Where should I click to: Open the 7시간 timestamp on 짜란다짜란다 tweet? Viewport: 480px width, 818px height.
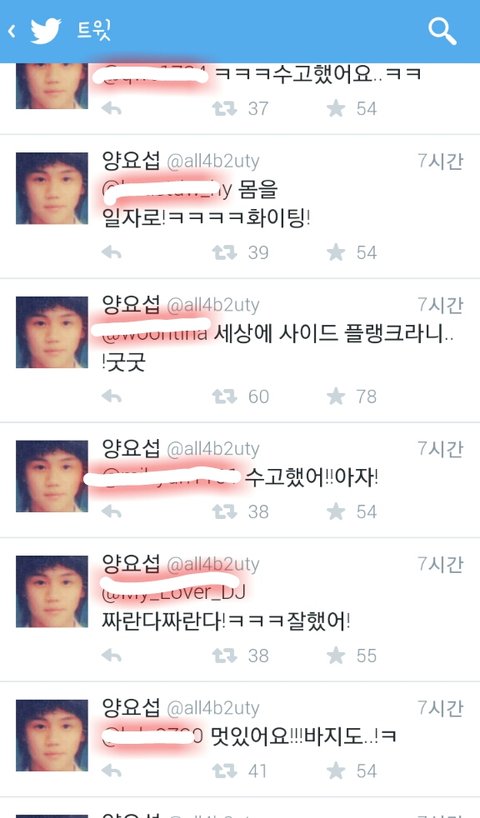pyautogui.click(x=440, y=564)
